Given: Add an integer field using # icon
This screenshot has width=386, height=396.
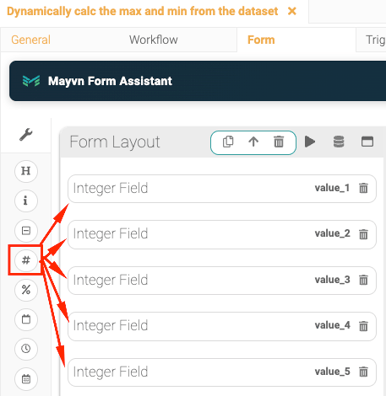Looking at the screenshot, I should [x=26, y=260].
